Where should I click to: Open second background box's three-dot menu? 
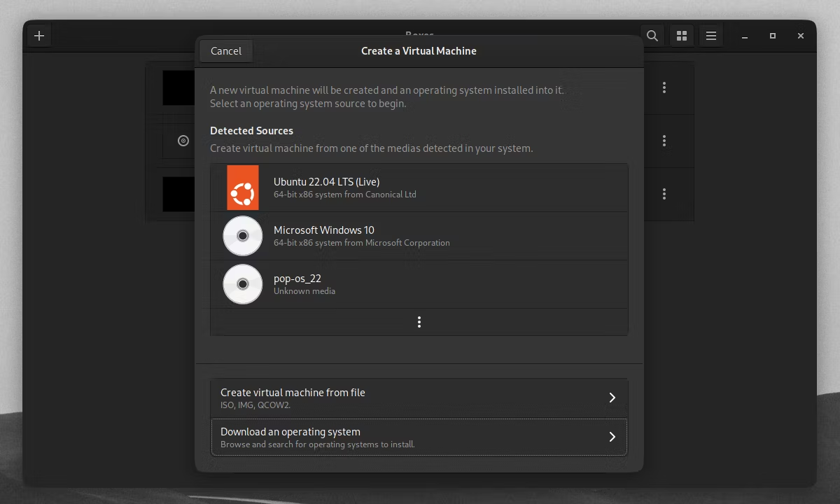click(x=664, y=141)
